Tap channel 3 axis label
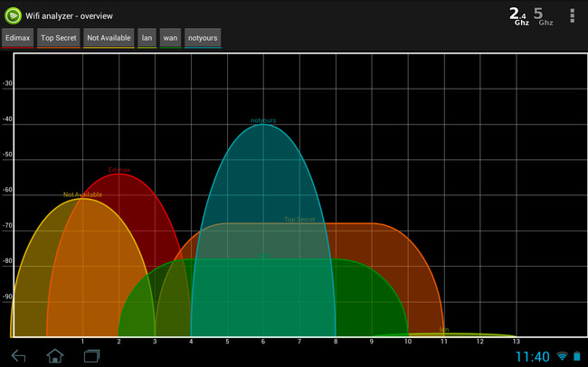 click(155, 342)
